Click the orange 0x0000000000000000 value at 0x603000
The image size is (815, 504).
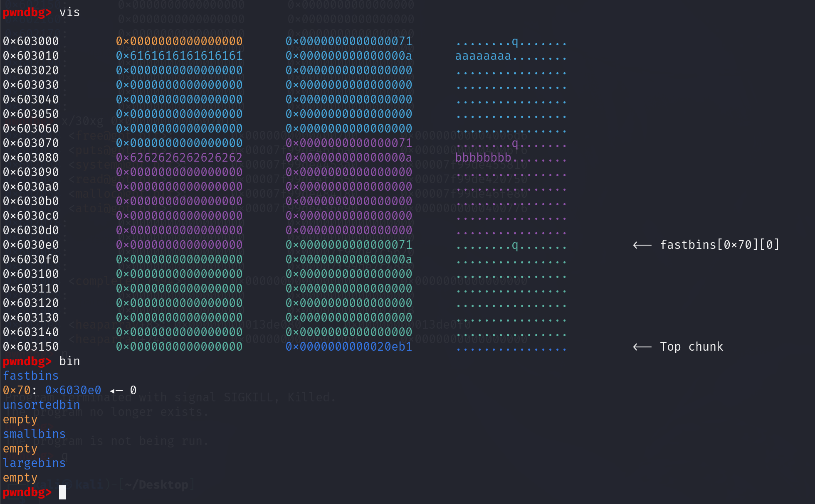pyautogui.click(x=179, y=41)
